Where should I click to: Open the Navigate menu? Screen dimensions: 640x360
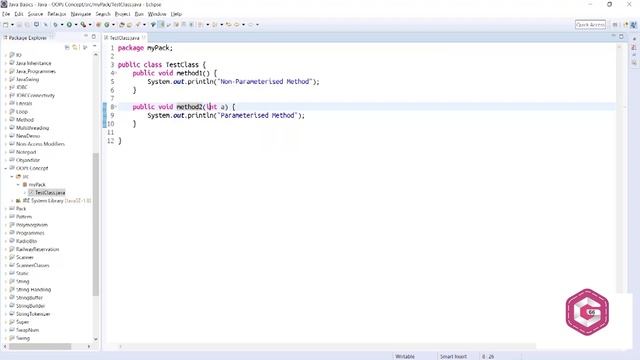pos(81,14)
